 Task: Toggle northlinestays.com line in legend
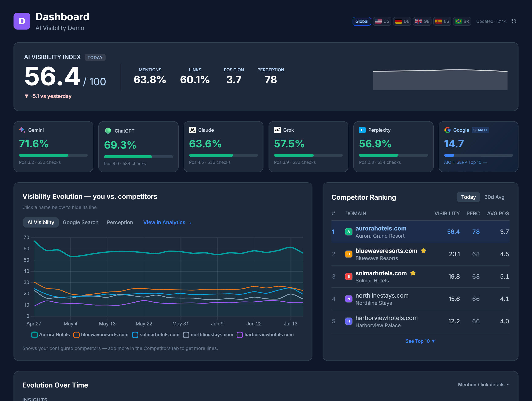click(x=208, y=335)
